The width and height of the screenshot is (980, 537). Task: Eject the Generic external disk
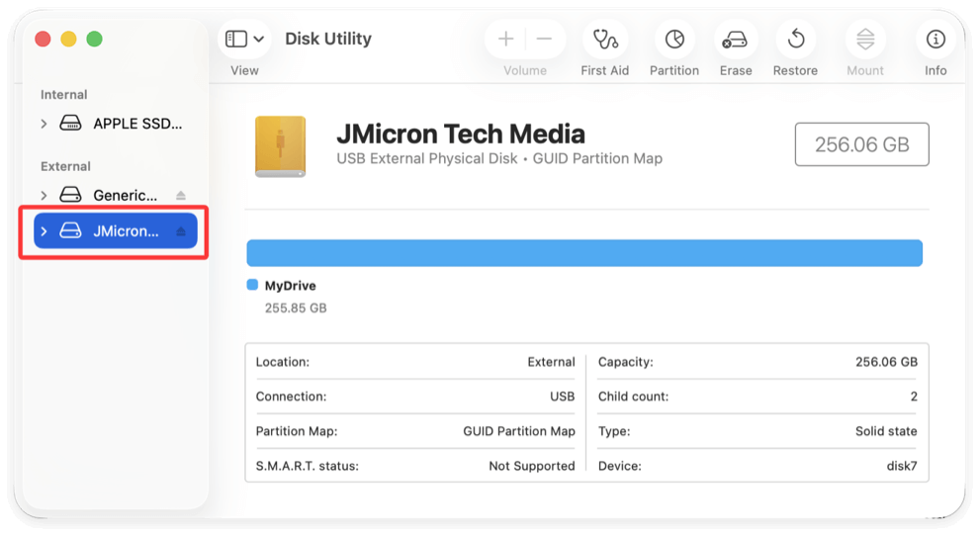[181, 196]
